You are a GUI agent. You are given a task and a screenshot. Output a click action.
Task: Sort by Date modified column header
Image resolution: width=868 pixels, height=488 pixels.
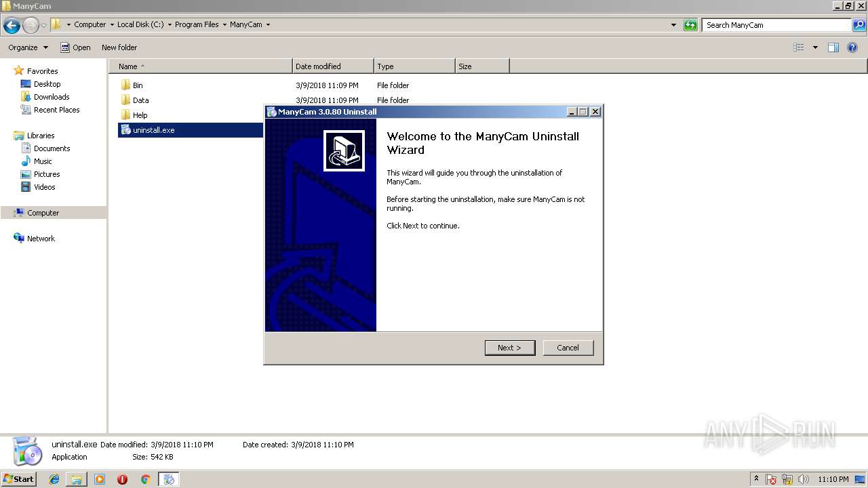333,66
